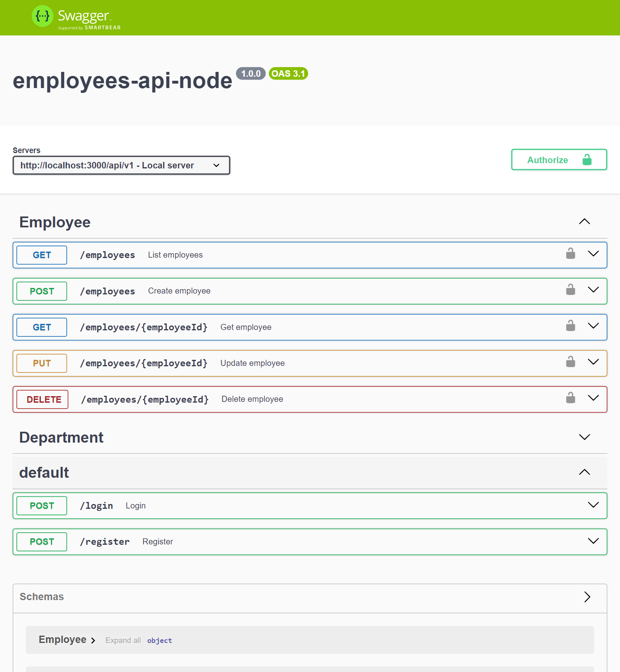Click the /employees path in the DELETE row
Viewport: 620px width, 672px height.
145,399
